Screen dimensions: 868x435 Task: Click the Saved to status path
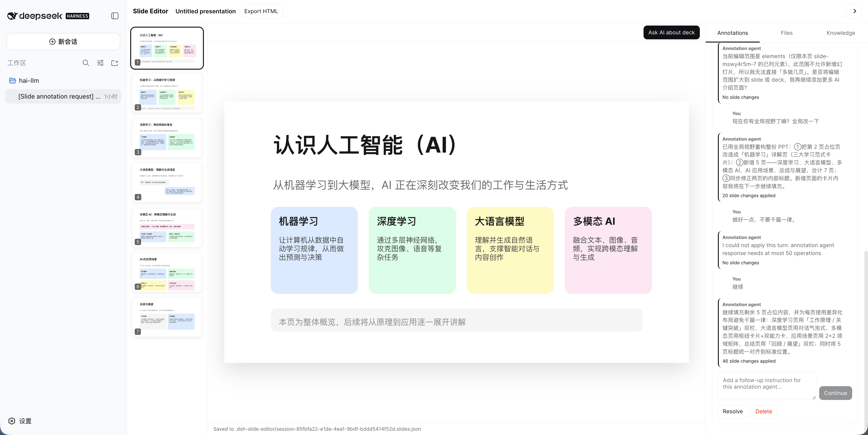tap(317, 429)
